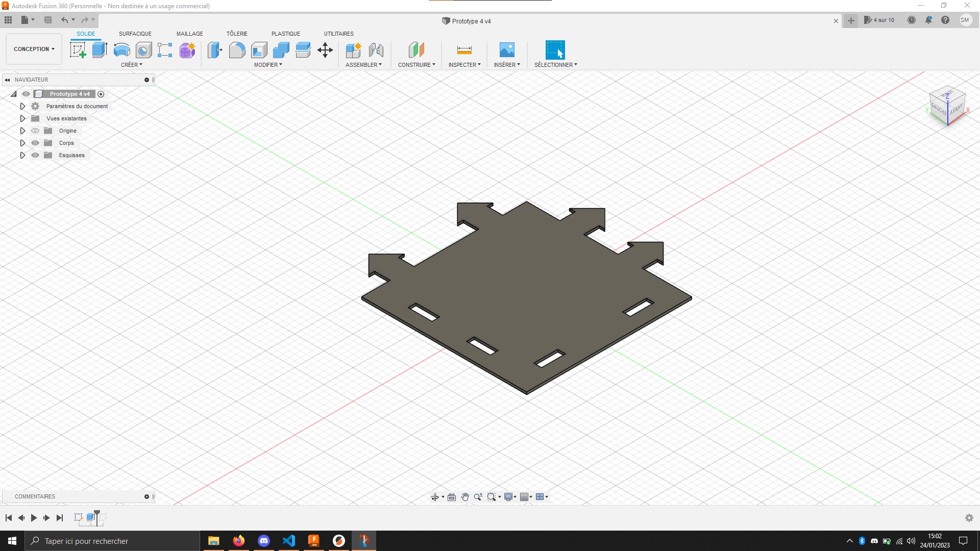The width and height of the screenshot is (980, 551).
Task: Click the Insert image icon
Action: [x=507, y=50]
